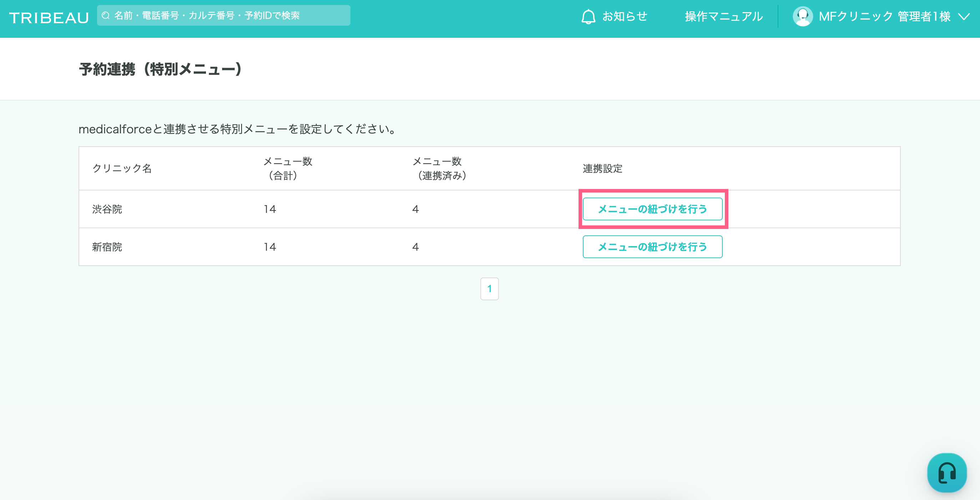Open the MFクリニック 管理者1様 account dropdown

[x=884, y=16]
